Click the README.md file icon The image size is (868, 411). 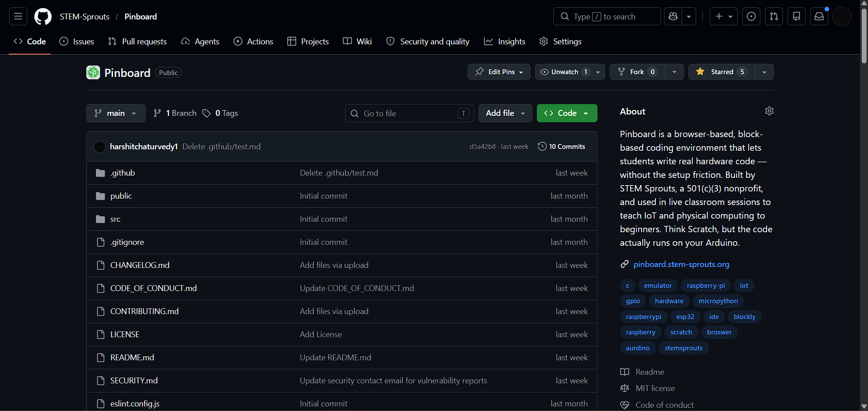(x=100, y=358)
